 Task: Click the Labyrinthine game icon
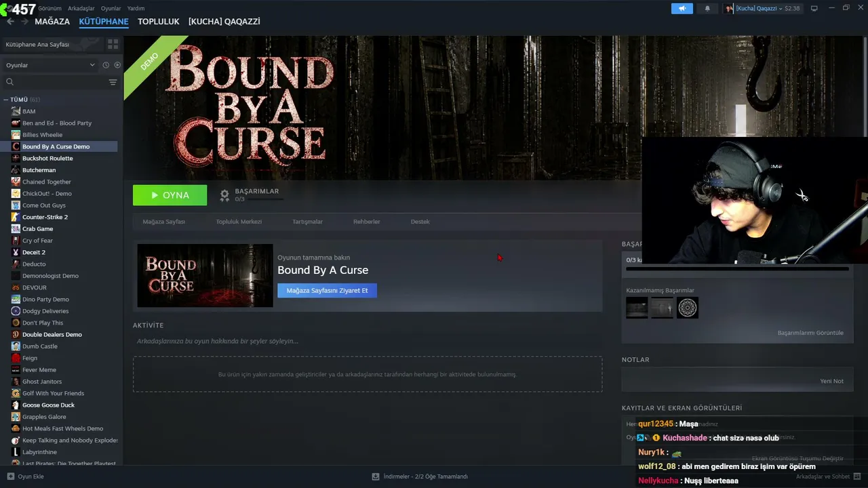pos(16,451)
